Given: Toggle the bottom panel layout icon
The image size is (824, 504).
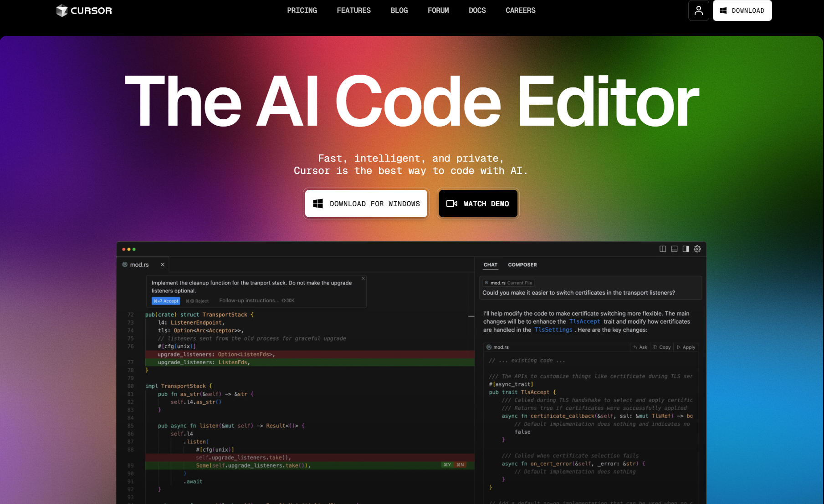Looking at the screenshot, I should tap(674, 249).
